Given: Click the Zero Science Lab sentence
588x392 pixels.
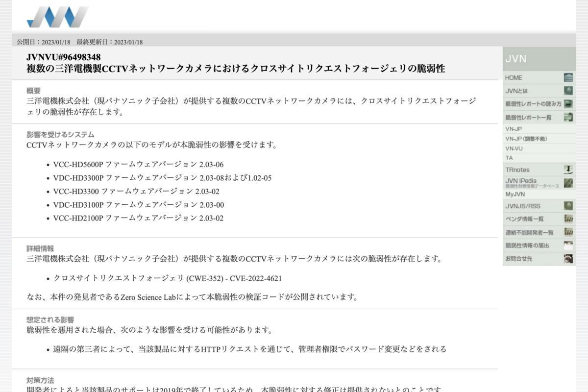Looking at the screenshot, I should coord(193,297).
